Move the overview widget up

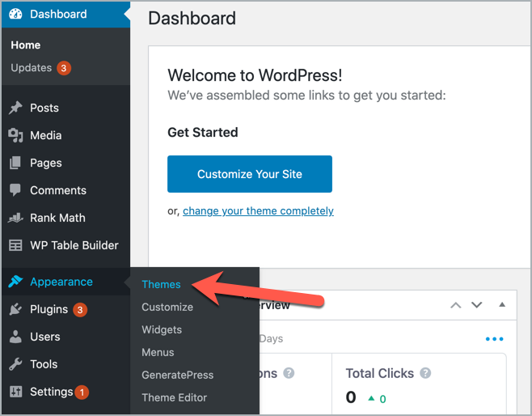pyautogui.click(x=456, y=305)
